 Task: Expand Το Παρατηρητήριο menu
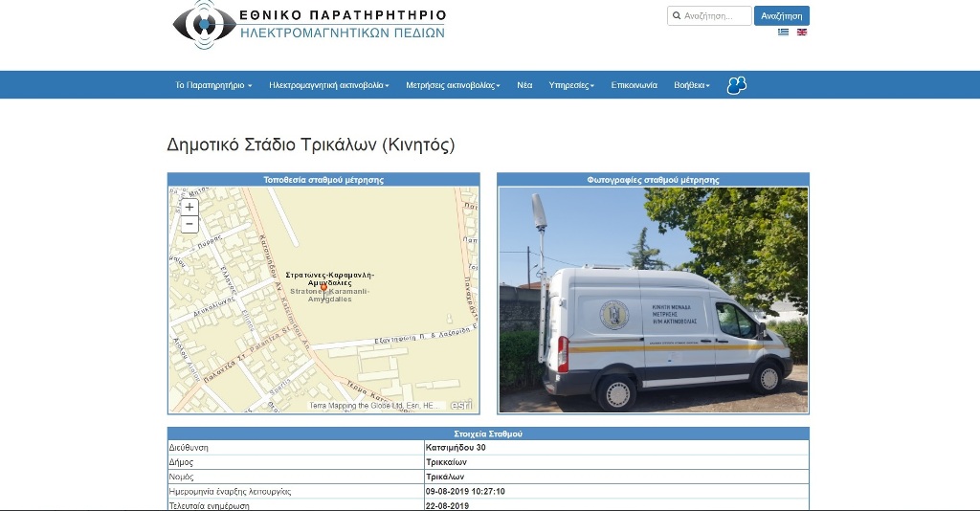coord(213,85)
